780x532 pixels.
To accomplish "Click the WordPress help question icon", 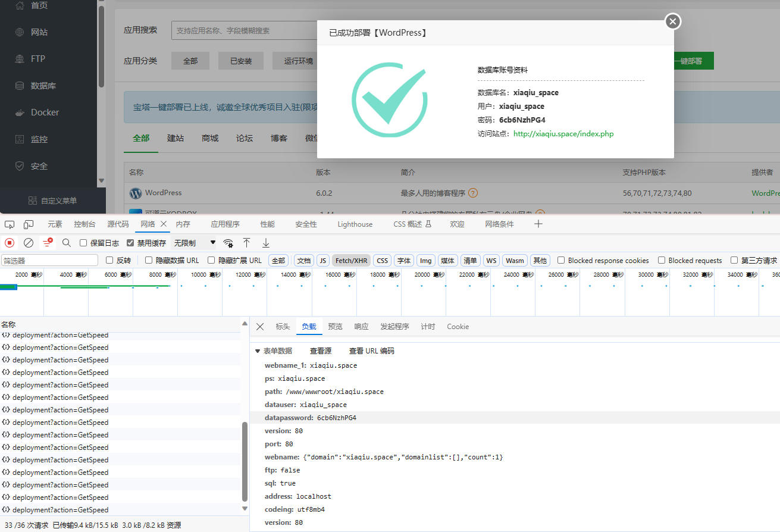I will [473, 193].
